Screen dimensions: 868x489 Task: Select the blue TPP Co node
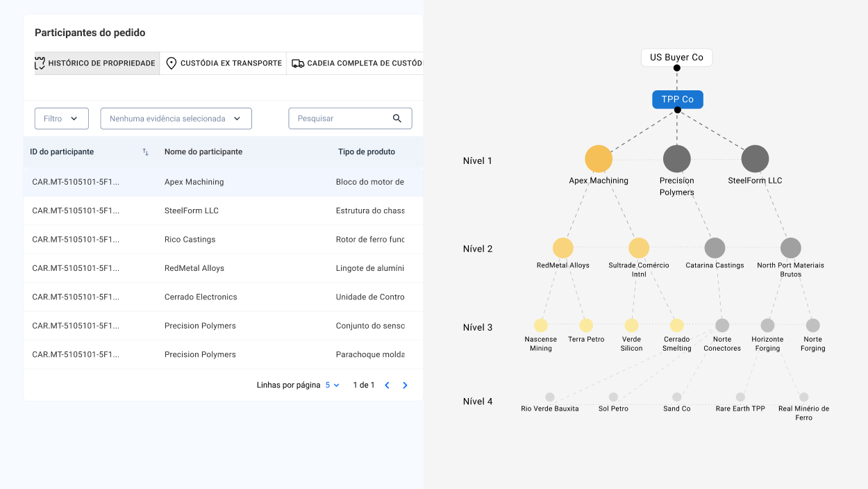click(x=678, y=99)
